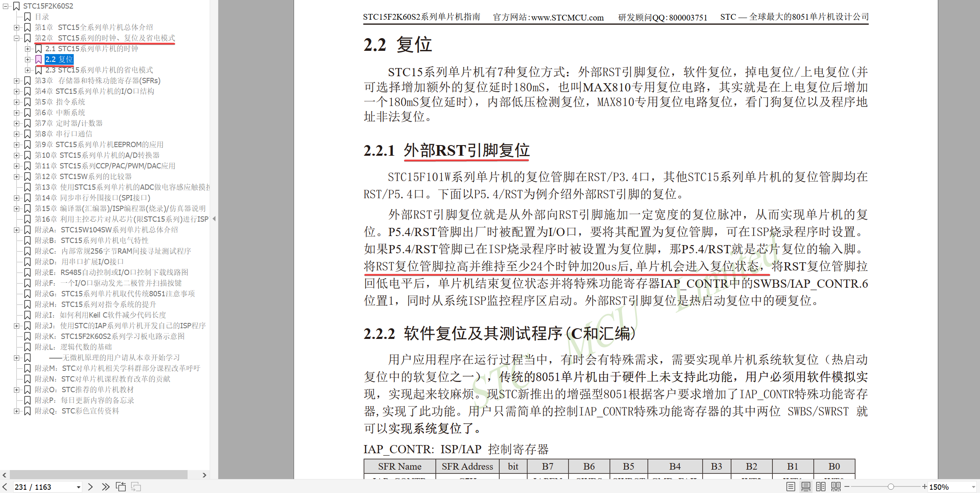Viewport: 980px width, 493px height.
Task: Click the pink bookmark icon of 2.2 复位
Action: 38,59
